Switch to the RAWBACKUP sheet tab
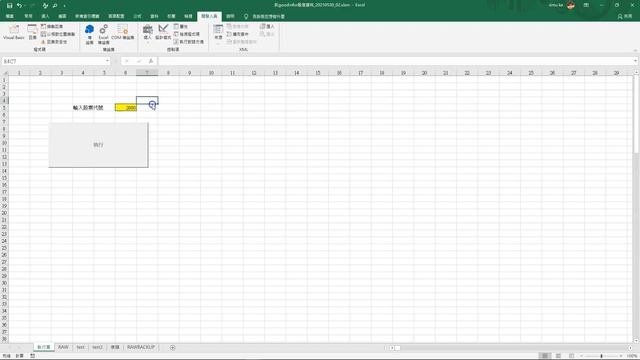The width and height of the screenshot is (640, 360). click(140, 347)
